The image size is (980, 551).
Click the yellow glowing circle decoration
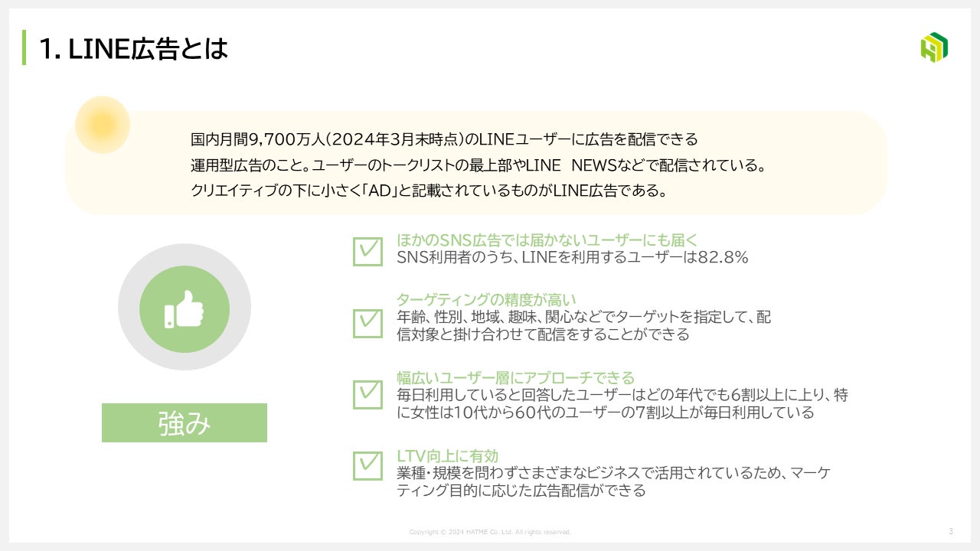pos(103,124)
